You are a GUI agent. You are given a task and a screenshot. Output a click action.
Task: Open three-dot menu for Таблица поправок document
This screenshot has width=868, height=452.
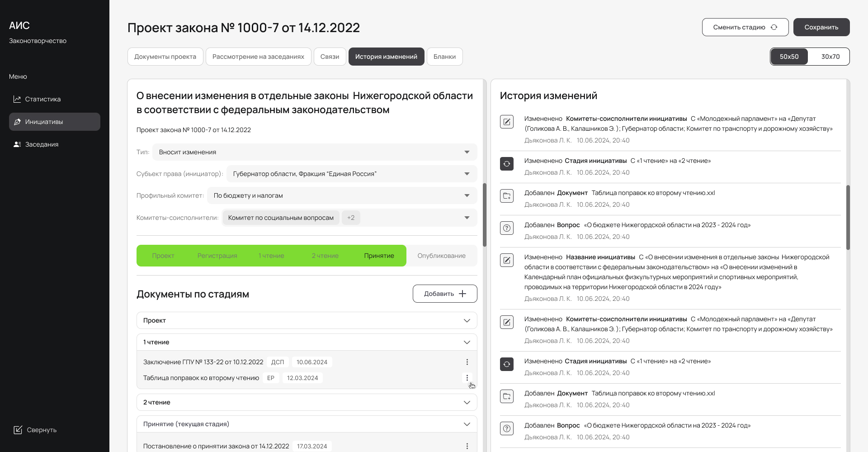[467, 378]
